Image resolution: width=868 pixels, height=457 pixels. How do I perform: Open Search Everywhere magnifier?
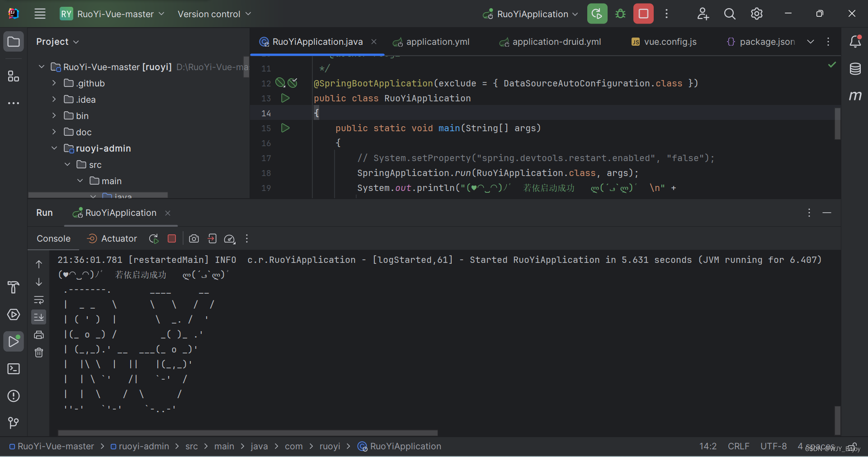[730, 14]
